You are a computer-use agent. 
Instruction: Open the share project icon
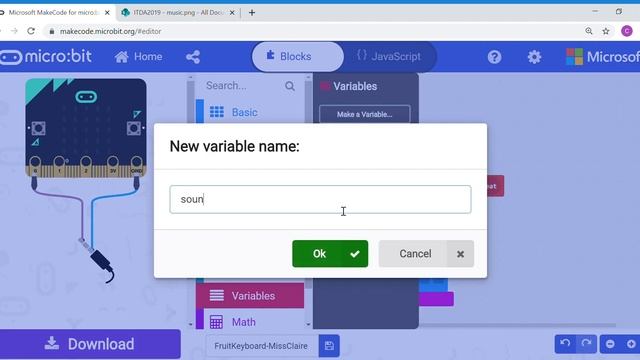(x=193, y=57)
